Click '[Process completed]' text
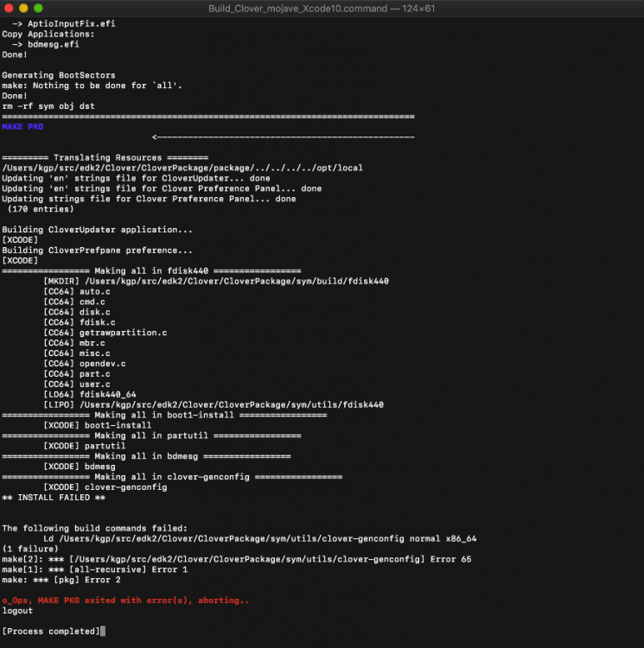The height and width of the screenshot is (648, 644). click(51, 632)
